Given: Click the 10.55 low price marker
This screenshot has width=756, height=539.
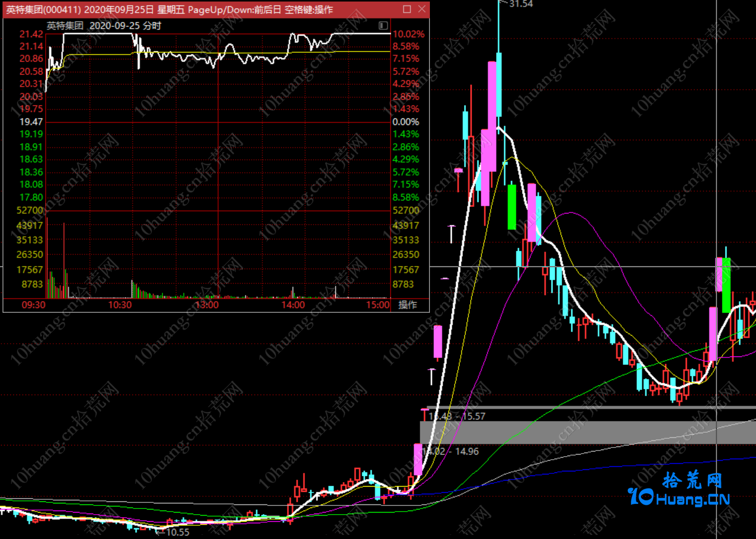Looking at the screenshot, I should (177, 532).
